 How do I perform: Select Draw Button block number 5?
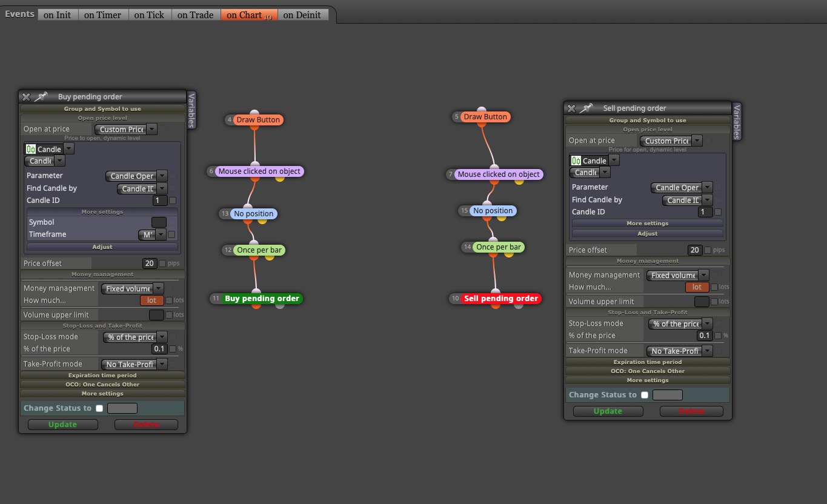pyautogui.click(x=485, y=117)
